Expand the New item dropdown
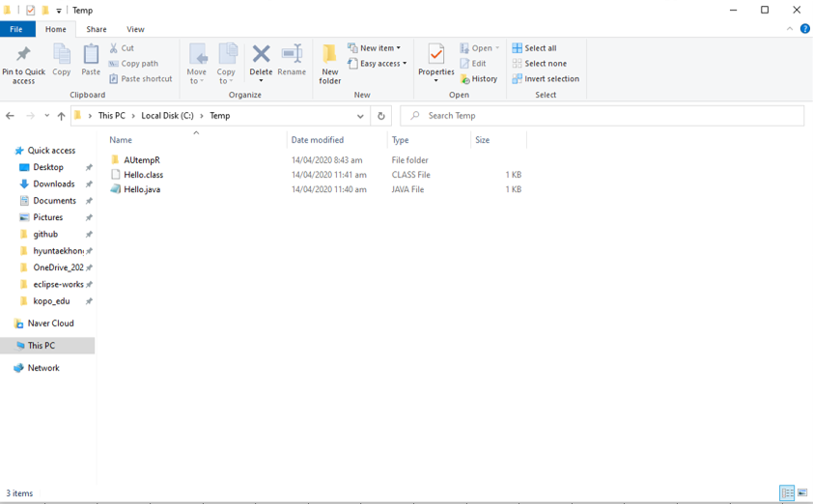The width and height of the screenshot is (813, 504). (375, 48)
